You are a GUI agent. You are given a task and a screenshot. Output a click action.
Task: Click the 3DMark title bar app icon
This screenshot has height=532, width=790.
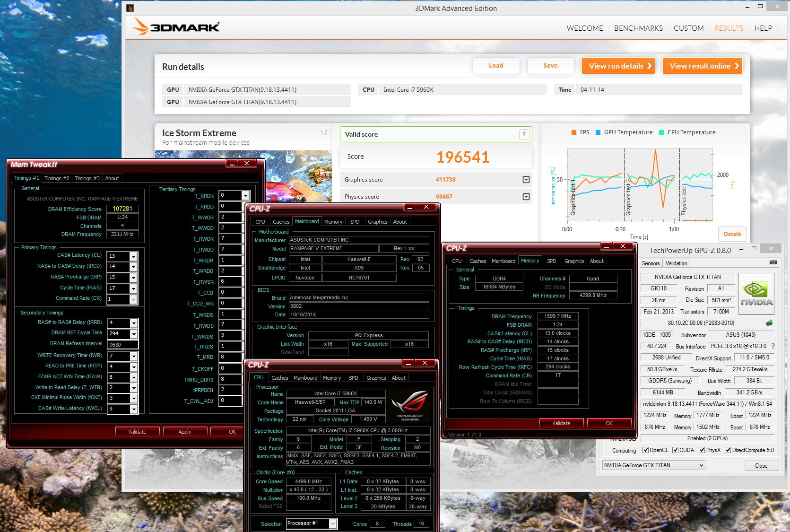(130, 8)
